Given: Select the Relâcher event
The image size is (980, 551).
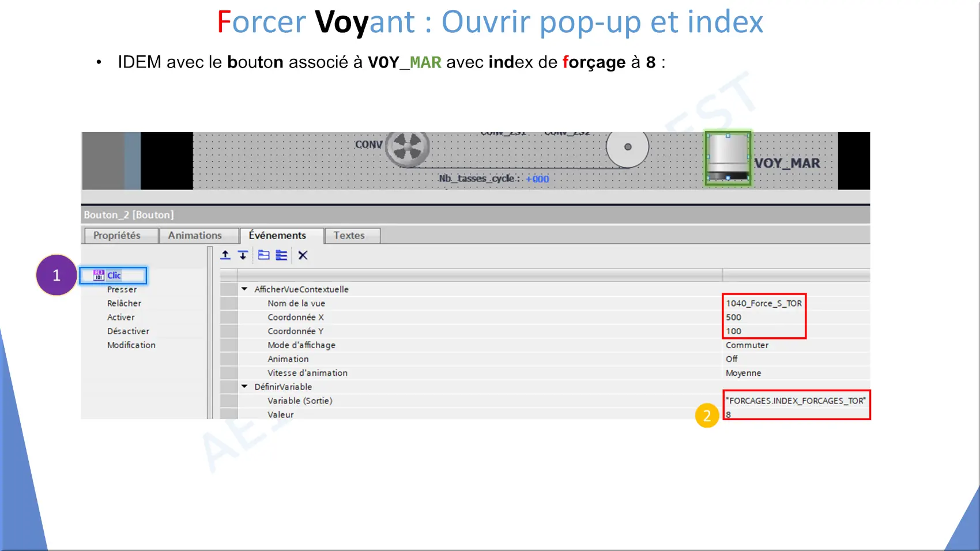Looking at the screenshot, I should [x=124, y=303].
